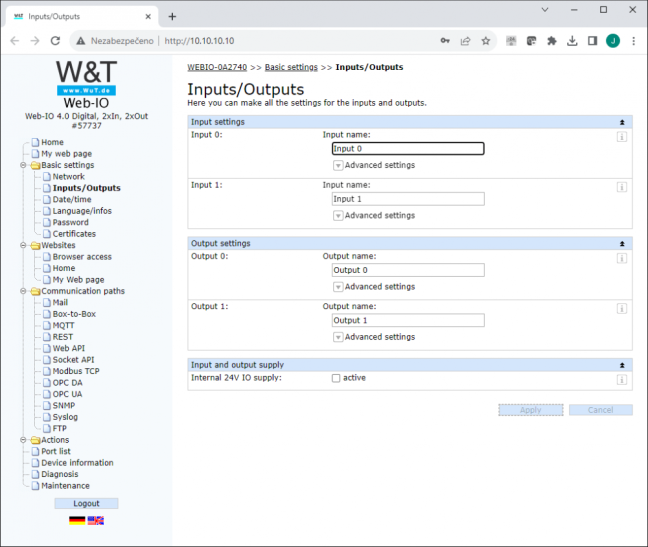The image size is (648, 547).
Task: Open saved passwords key icon
Action: click(445, 41)
